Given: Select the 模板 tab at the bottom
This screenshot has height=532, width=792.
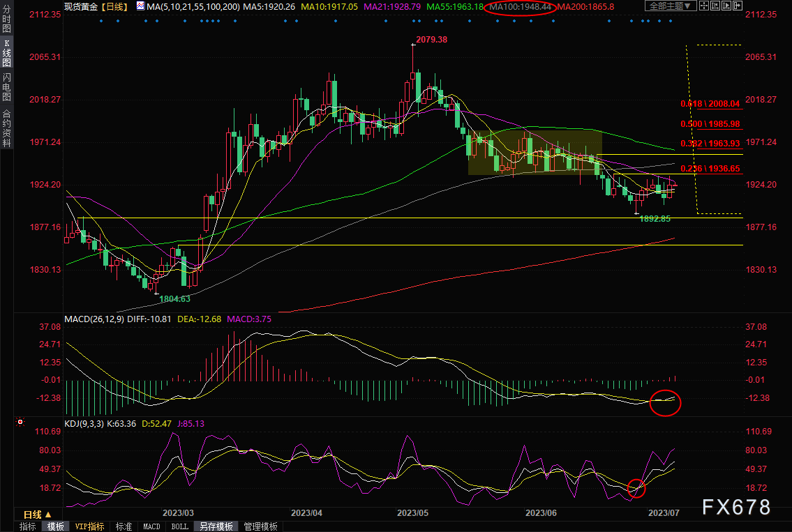Looking at the screenshot, I should point(56,526).
